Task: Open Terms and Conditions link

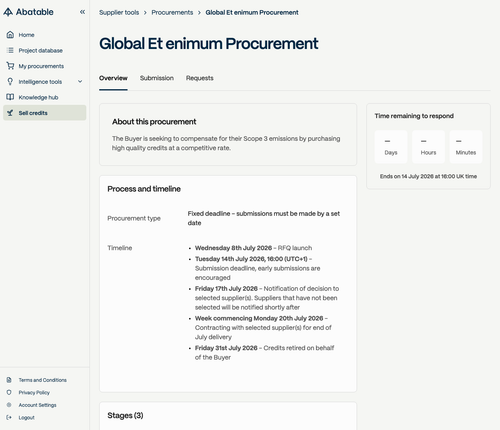Action: pos(43,380)
